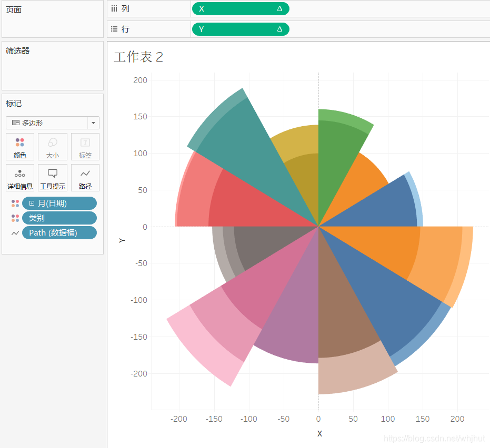The width and height of the screenshot is (490, 448).
Task: Click the delta triangle on the Y pill
Action: point(279,29)
